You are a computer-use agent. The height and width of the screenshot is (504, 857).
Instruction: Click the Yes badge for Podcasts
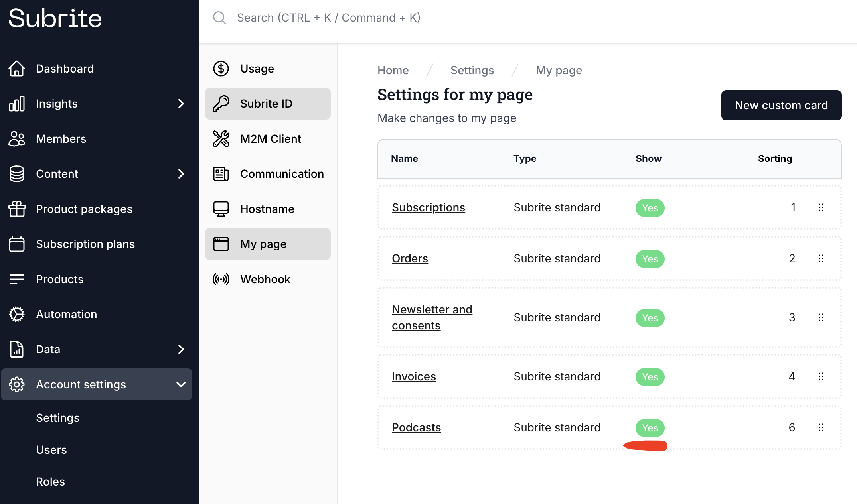tap(650, 428)
